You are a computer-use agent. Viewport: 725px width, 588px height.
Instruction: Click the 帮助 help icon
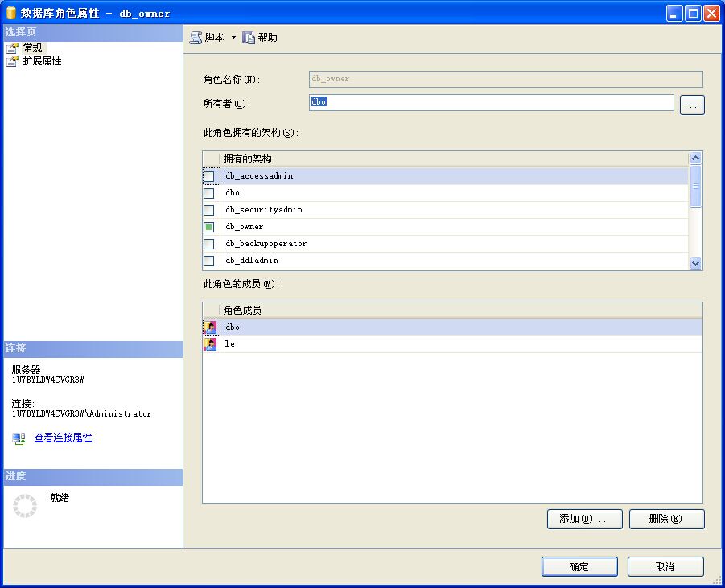pos(249,38)
